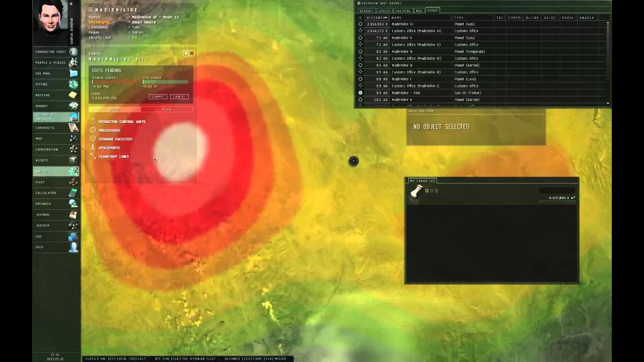The image size is (644, 362).
Task: Open the Corporation icon
Action: click(73, 149)
